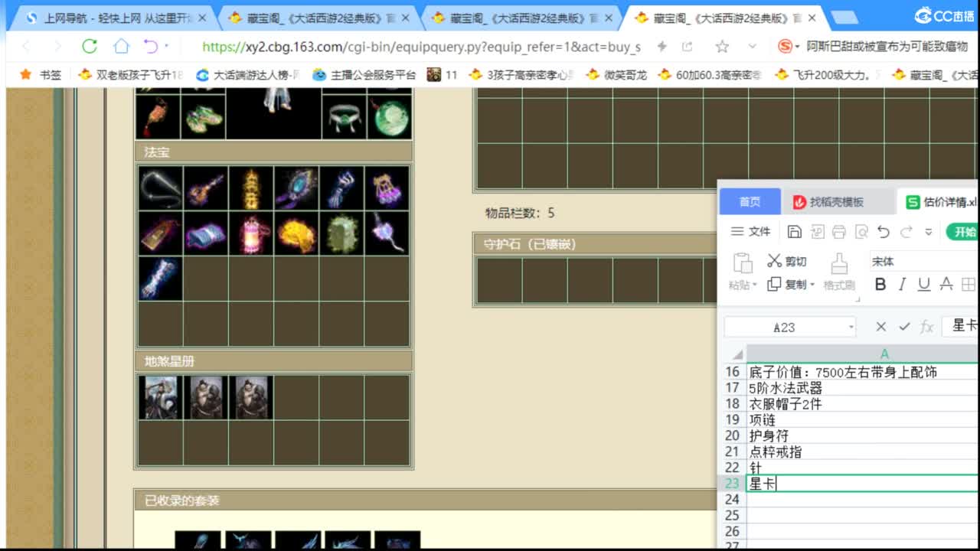980x551 pixels.
Task: Select the cell containing 点粹戒指
Action: point(862,452)
